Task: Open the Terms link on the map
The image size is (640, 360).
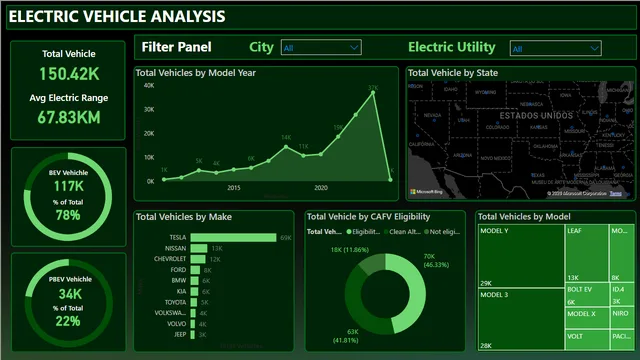Action: [x=616, y=193]
